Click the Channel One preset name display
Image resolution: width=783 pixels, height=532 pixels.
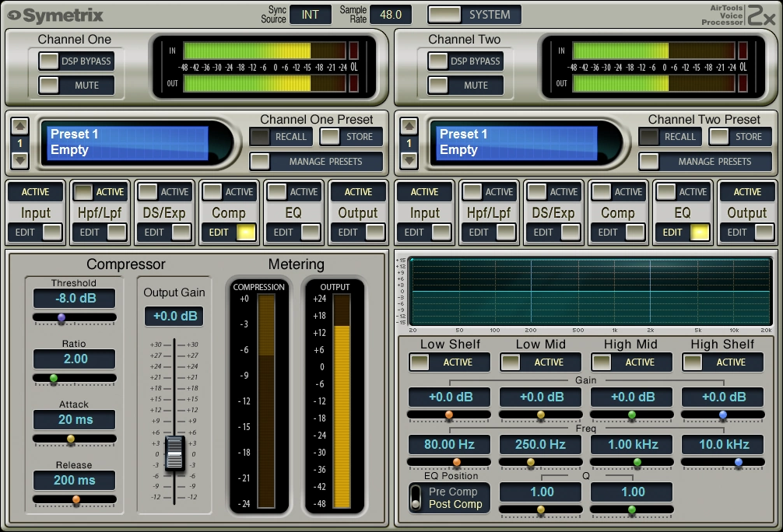coord(128,143)
